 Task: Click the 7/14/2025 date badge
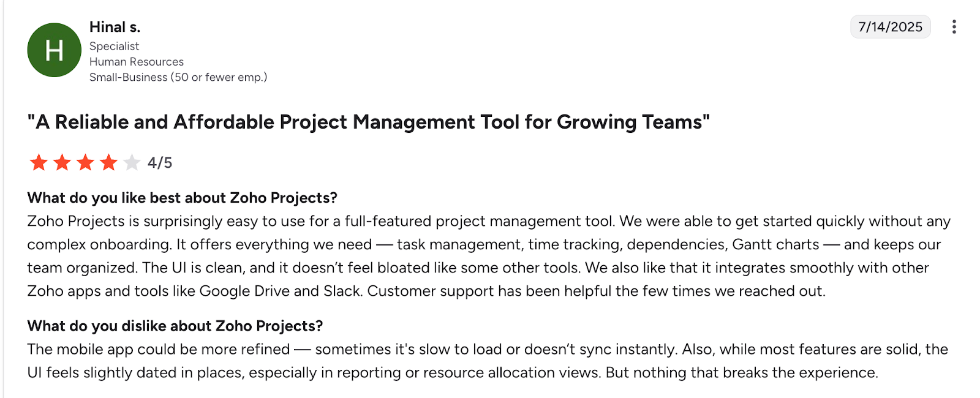click(890, 27)
